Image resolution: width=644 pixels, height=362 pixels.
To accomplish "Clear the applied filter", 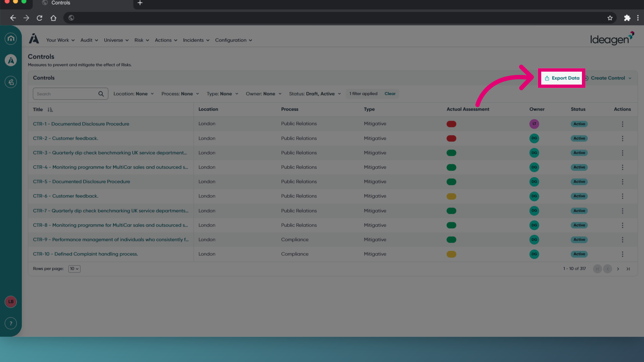I will (x=390, y=94).
